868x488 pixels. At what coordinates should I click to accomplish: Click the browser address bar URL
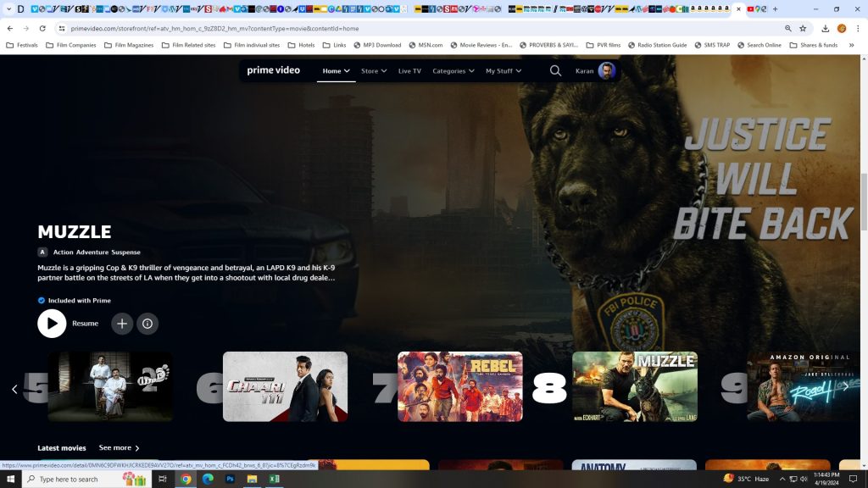pos(214,28)
